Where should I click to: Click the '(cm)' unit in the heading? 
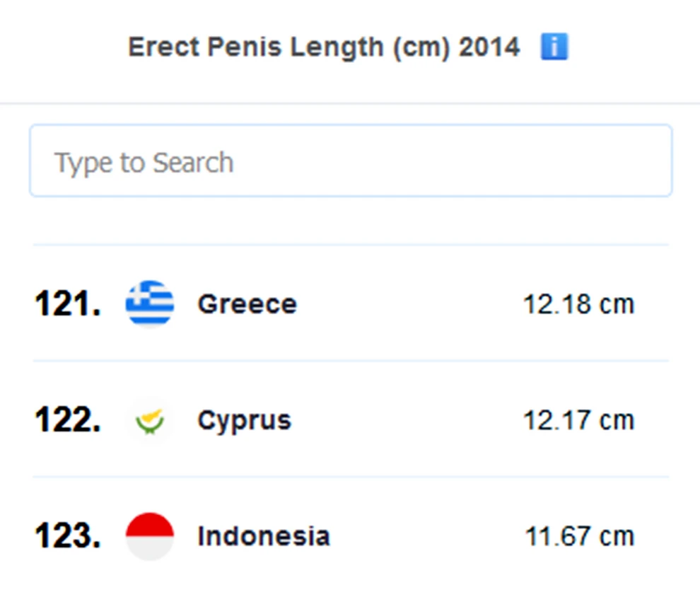417,48
